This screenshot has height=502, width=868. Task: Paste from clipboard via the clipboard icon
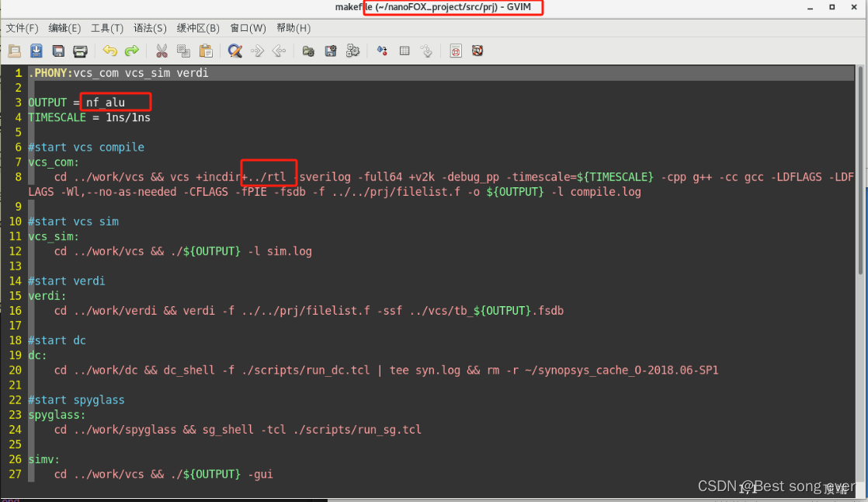(x=206, y=51)
